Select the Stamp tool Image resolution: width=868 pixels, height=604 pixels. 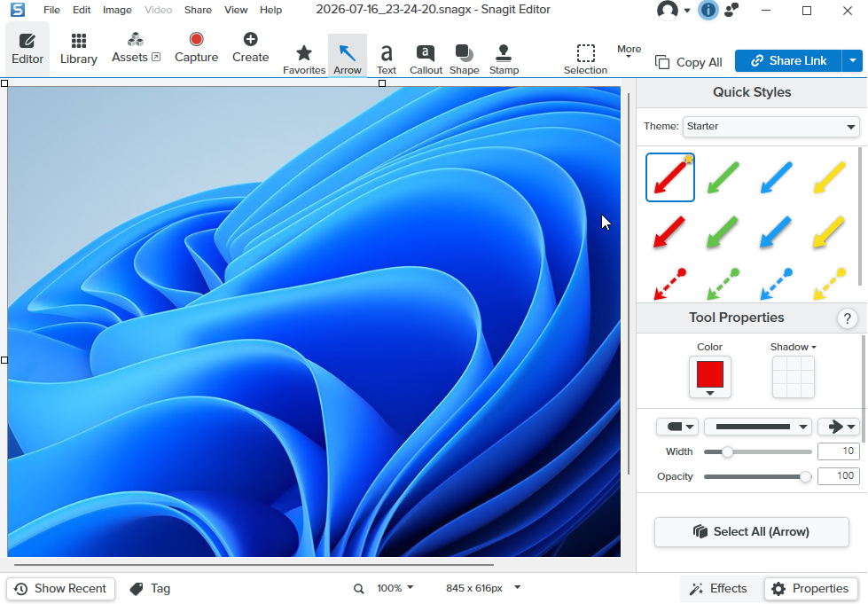[x=504, y=59]
